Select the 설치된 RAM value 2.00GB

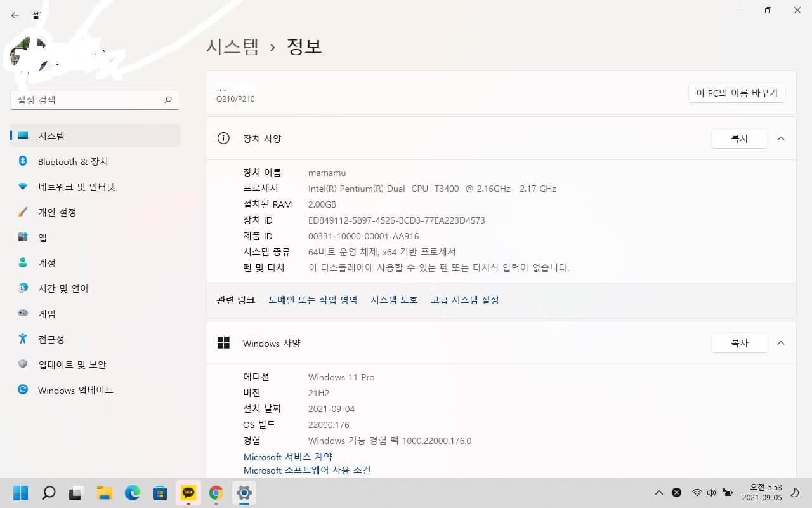coord(322,204)
